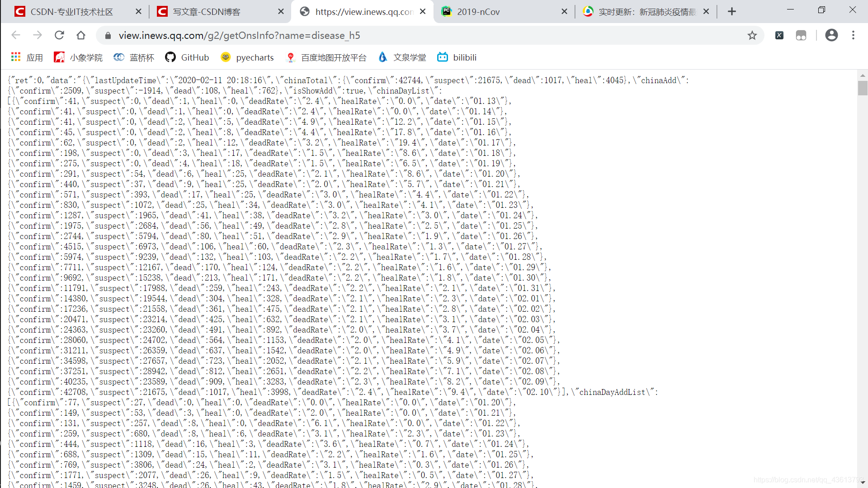The image size is (868, 488).
Task: Close the 2019-nCov tab
Action: click(x=564, y=12)
